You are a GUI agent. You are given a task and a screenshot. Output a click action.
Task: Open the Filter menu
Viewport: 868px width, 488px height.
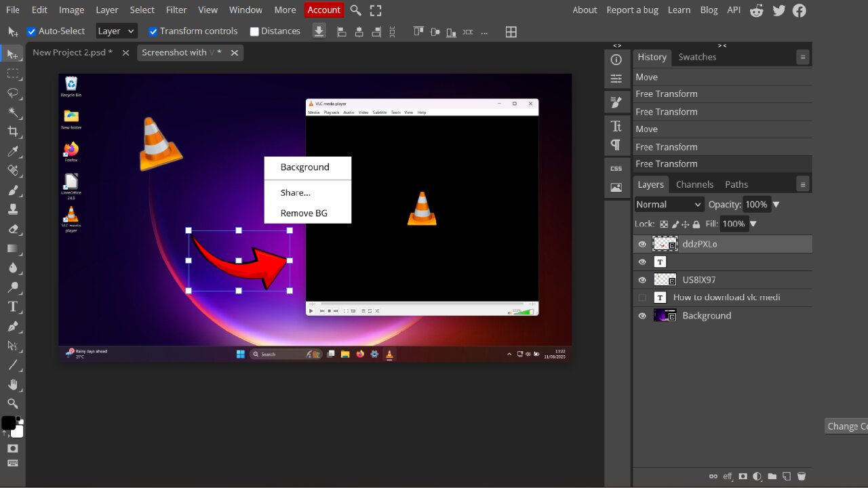point(176,10)
